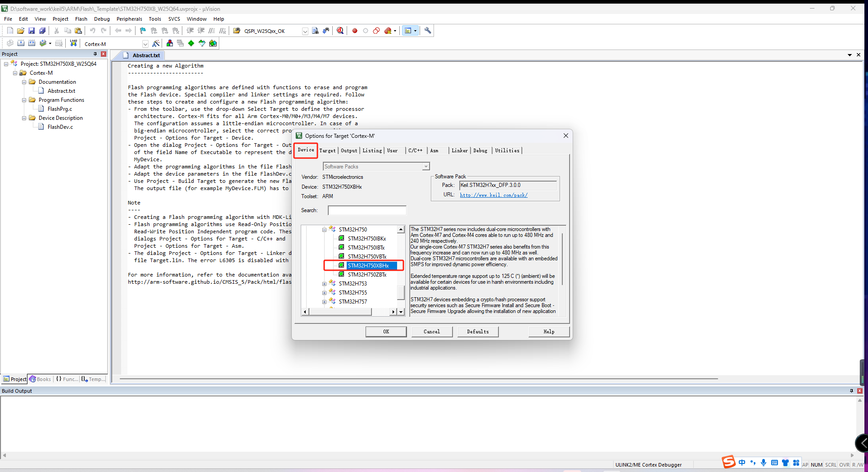The image size is (868, 472).
Task: Click the IME microphone voice input icon
Action: [x=764, y=463]
